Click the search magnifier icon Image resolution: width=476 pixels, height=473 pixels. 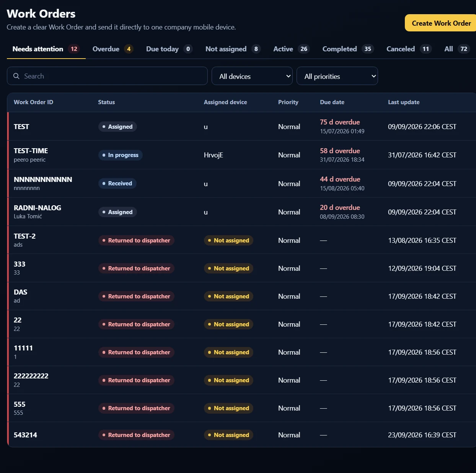16,76
